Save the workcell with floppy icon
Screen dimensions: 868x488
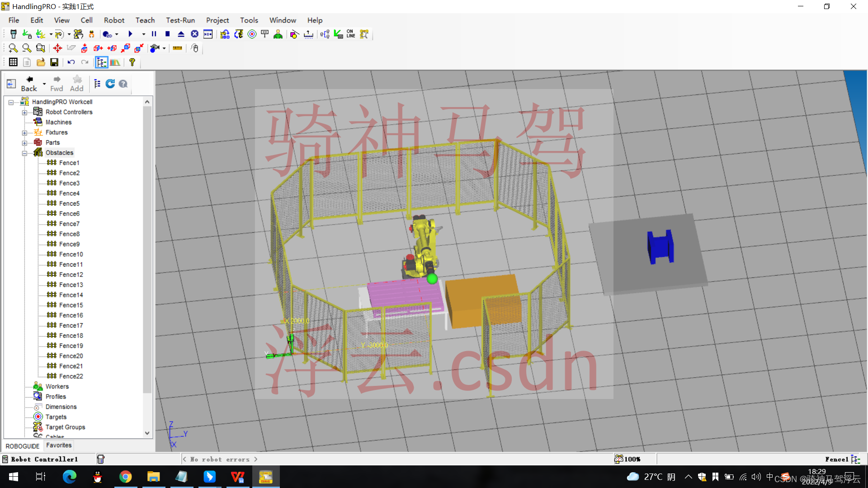[54, 62]
